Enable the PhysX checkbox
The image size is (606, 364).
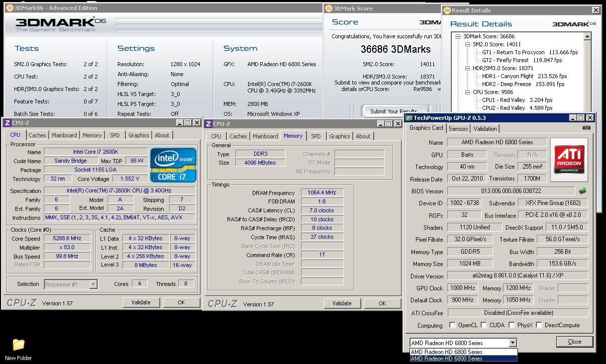pyautogui.click(x=511, y=325)
